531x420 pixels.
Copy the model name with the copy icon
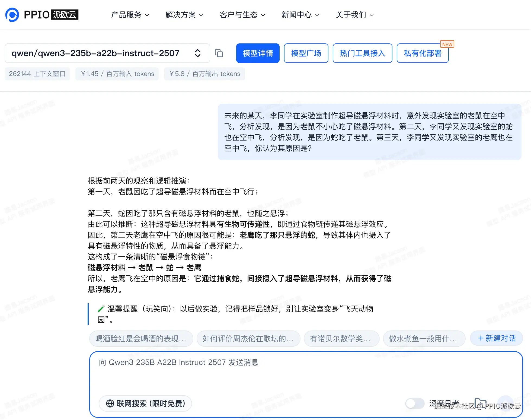point(219,53)
